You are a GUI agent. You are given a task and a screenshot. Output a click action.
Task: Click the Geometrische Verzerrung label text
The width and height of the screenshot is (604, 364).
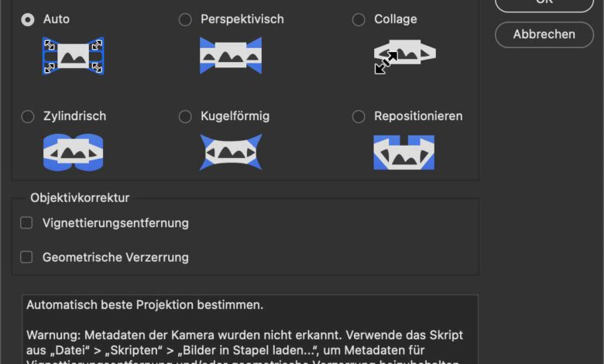[x=115, y=257]
